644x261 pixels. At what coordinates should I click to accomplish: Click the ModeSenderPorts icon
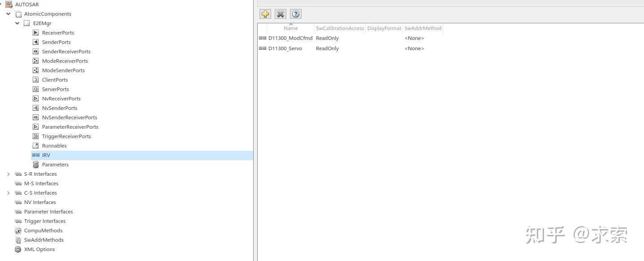coord(36,70)
